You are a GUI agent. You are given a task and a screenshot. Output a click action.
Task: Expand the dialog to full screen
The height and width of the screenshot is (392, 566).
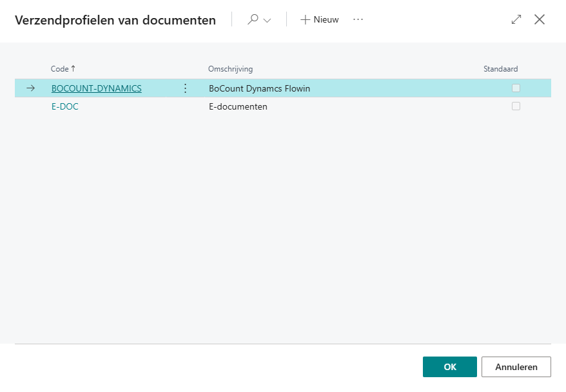pos(516,19)
